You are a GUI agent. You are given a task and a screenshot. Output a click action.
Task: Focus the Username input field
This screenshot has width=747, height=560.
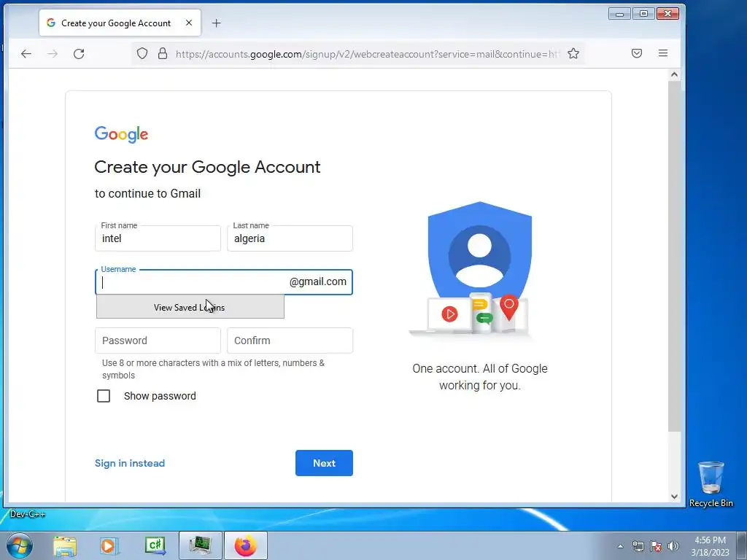point(224,282)
